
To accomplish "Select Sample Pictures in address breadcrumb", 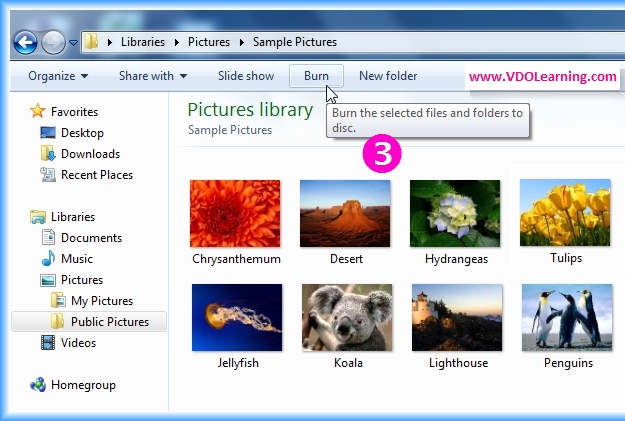I will tap(295, 42).
